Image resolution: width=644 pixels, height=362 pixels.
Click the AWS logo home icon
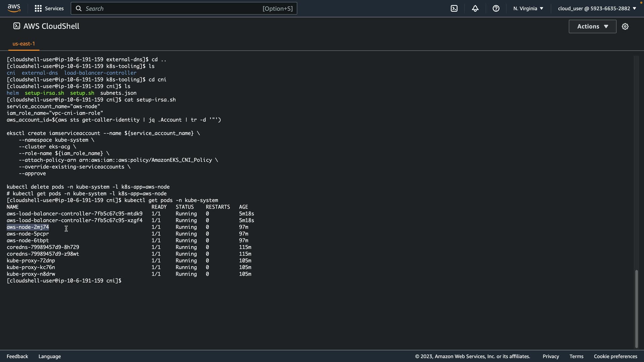pos(14,8)
